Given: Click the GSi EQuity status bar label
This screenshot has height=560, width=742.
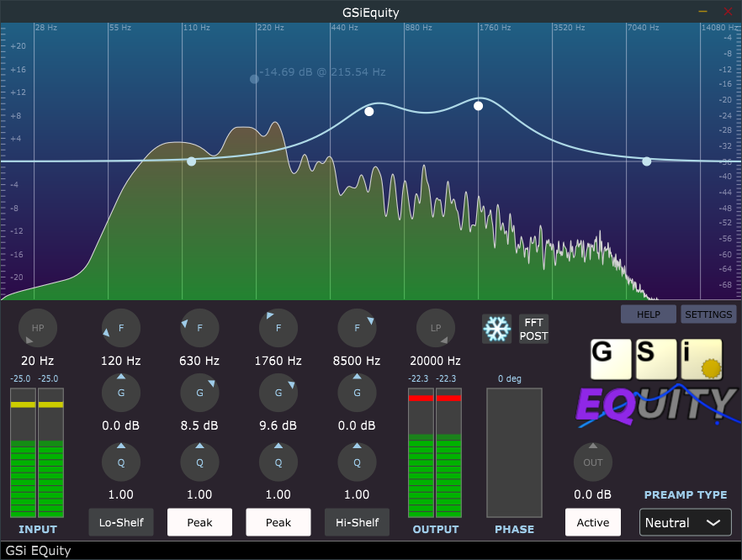Looking at the screenshot, I should [37, 551].
